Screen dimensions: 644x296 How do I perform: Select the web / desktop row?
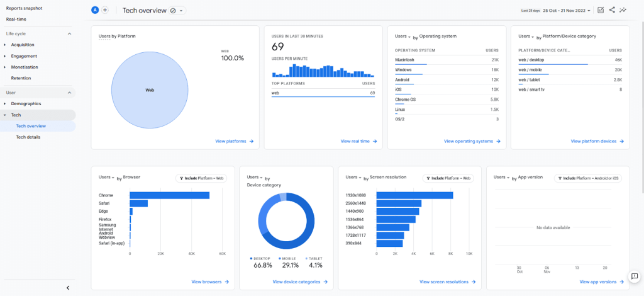click(570, 60)
